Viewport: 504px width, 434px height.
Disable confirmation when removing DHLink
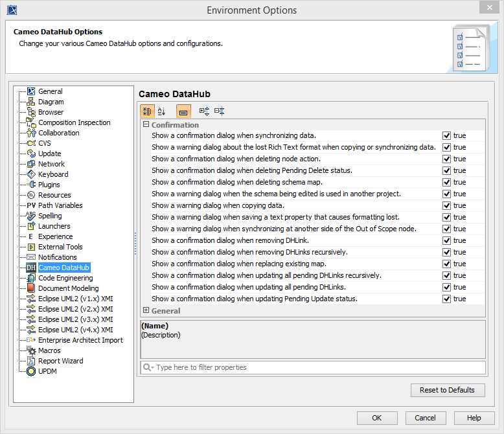(446, 240)
